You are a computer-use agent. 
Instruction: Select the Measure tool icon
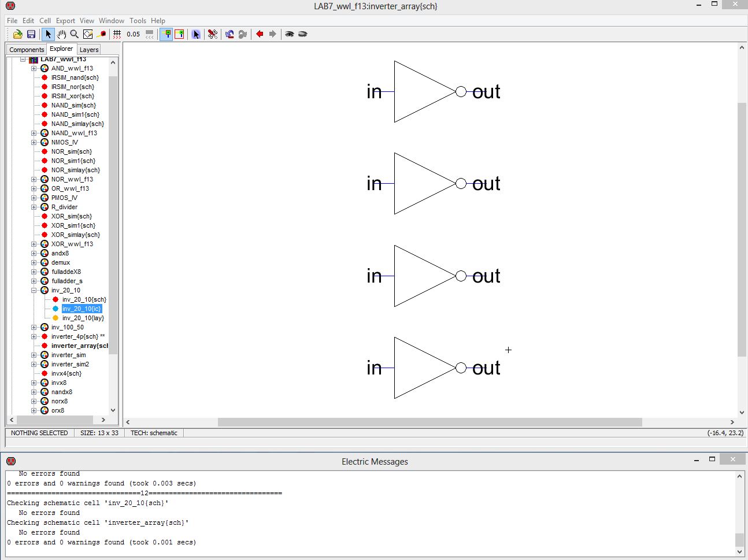101,34
